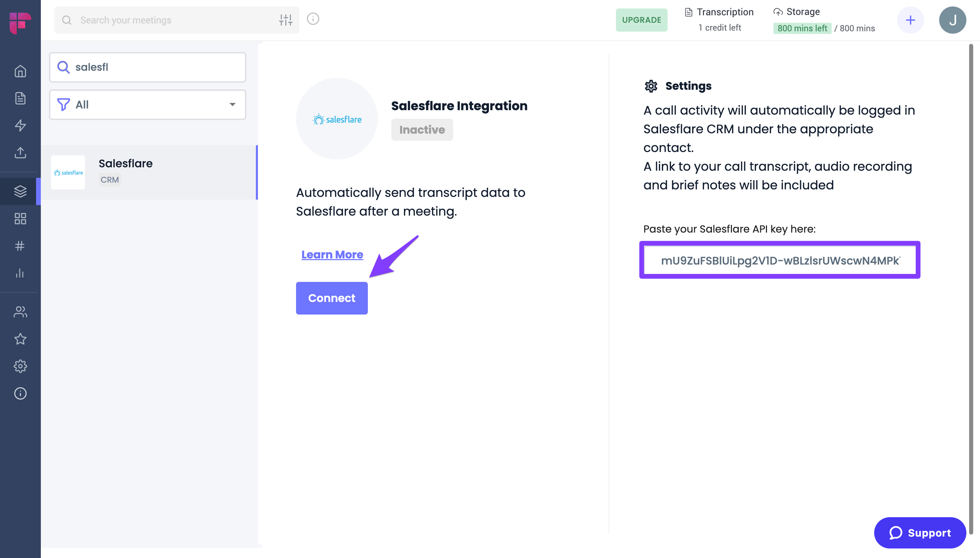Select the Salesflare CRM list item
The height and width of the screenshot is (558, 980).
pos(149,172)
